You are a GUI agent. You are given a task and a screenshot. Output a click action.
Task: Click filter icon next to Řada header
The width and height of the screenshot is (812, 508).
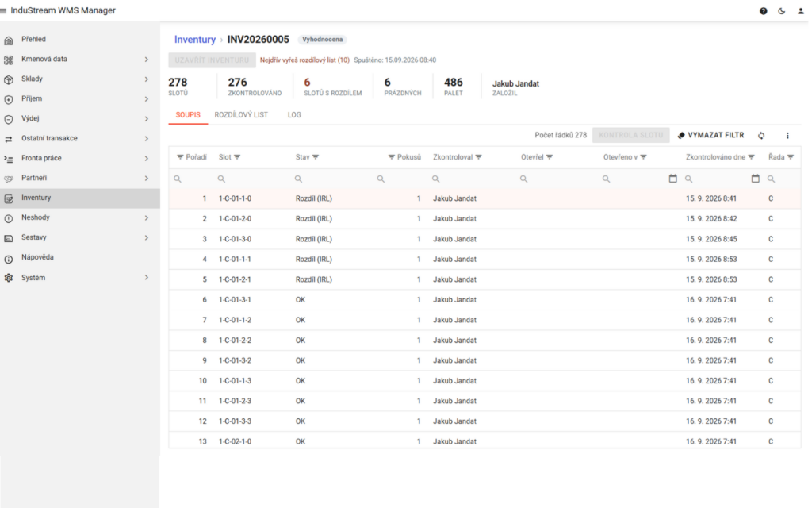click(791, 157)
